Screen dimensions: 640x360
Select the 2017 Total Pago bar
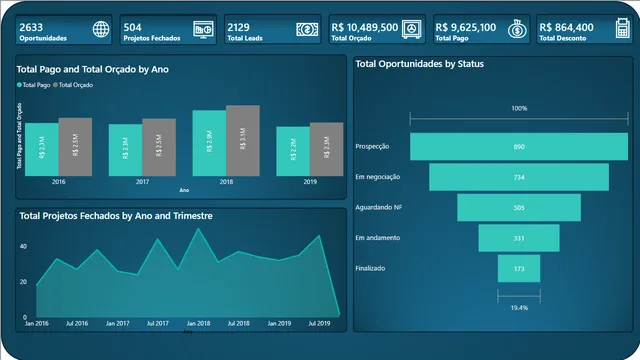pyautogui.click(x=125, y=150)
